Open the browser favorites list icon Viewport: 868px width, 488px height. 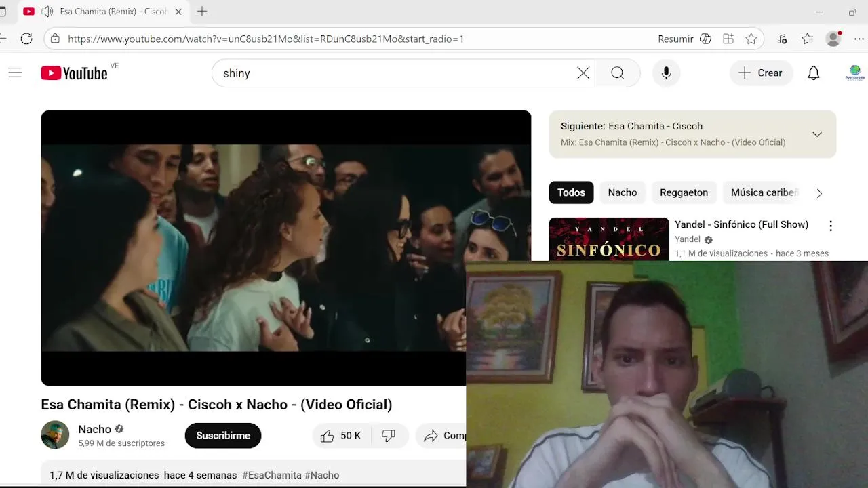[x=807, y=39]
